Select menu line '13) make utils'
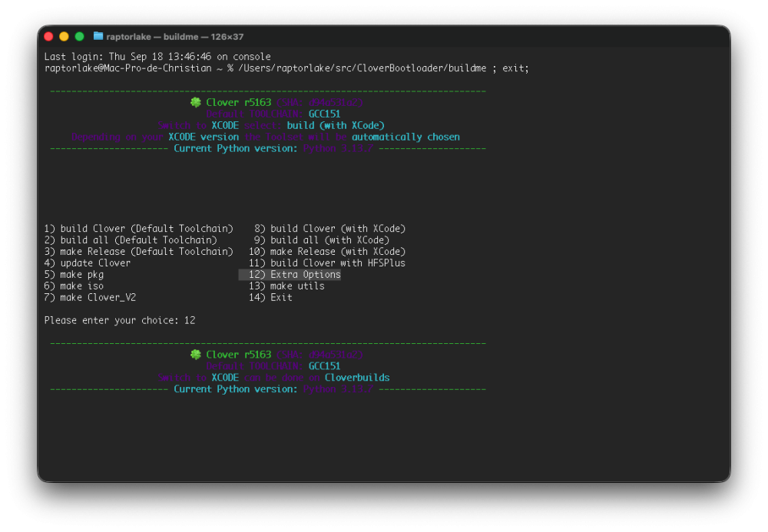The image size is (768, 532). (x=286, y=286)
